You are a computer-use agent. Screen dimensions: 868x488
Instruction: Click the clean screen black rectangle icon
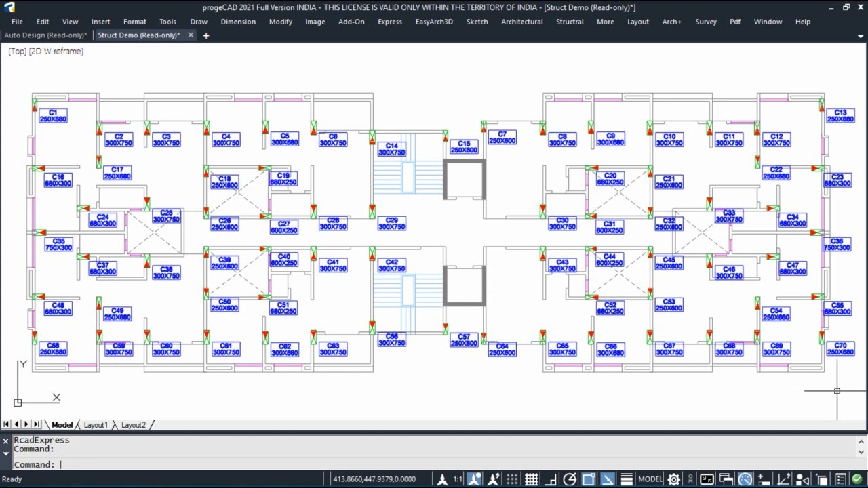[x=707, y=479]
